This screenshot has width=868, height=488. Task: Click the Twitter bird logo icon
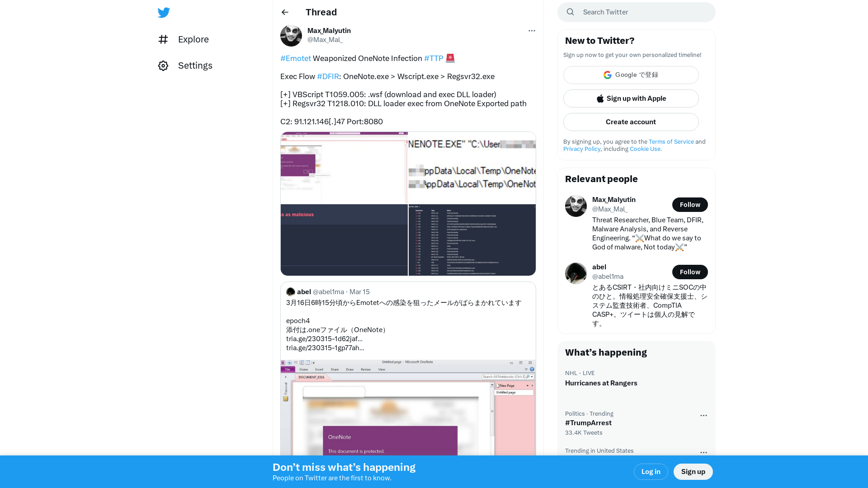pos(164,12)
